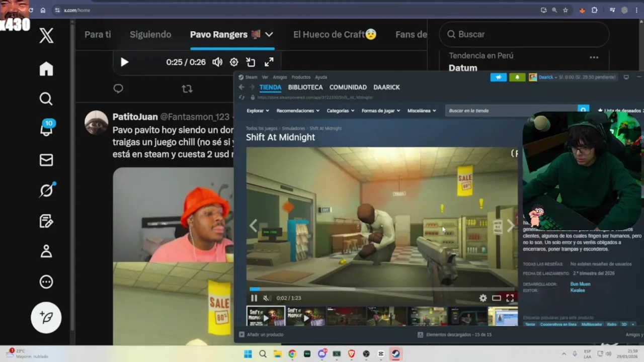Open Discord from the taskbar
Screen dimensions: 644x362
[322, 354]
